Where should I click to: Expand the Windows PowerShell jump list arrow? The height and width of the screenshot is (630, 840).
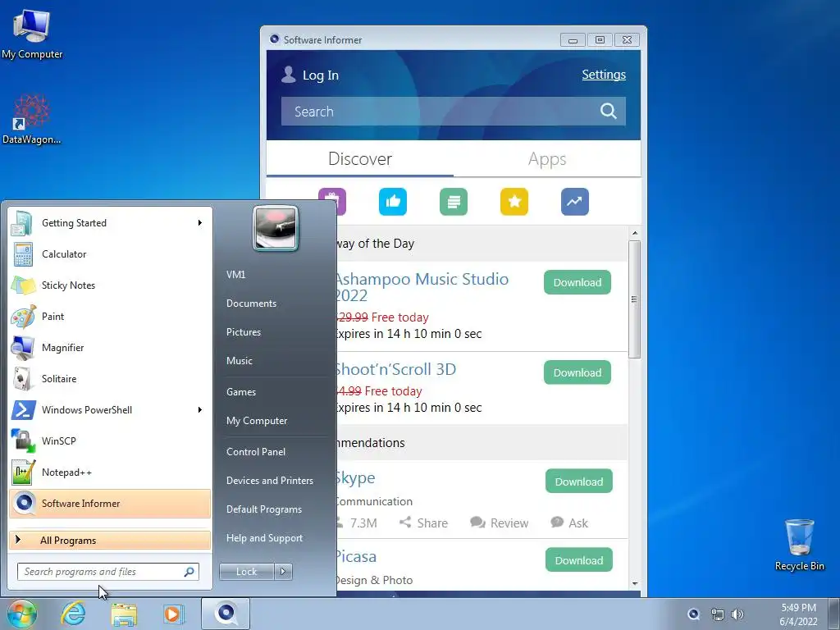point(200,410)
